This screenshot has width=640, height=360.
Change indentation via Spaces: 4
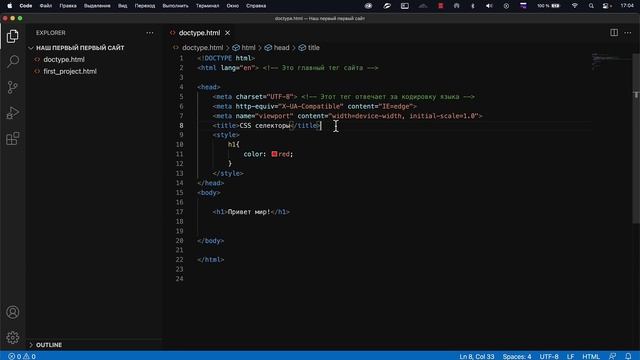pyautogui.click(x=517, y=356)
